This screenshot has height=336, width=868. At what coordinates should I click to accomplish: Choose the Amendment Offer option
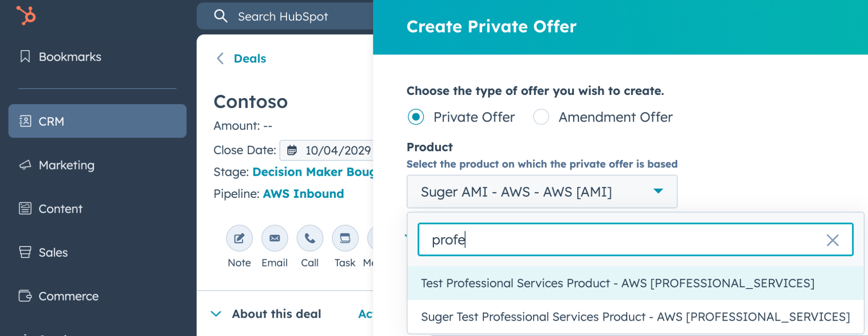coord(541,117)
